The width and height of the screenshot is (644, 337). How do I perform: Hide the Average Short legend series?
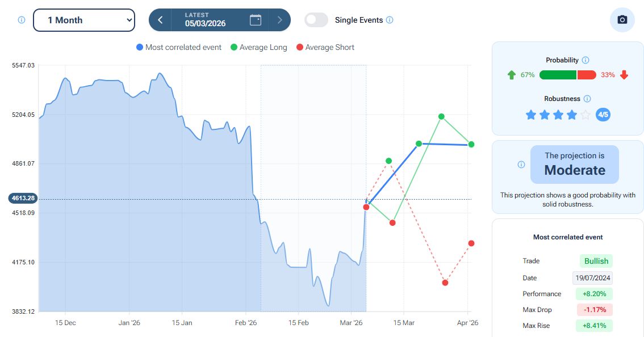(325, 48)
